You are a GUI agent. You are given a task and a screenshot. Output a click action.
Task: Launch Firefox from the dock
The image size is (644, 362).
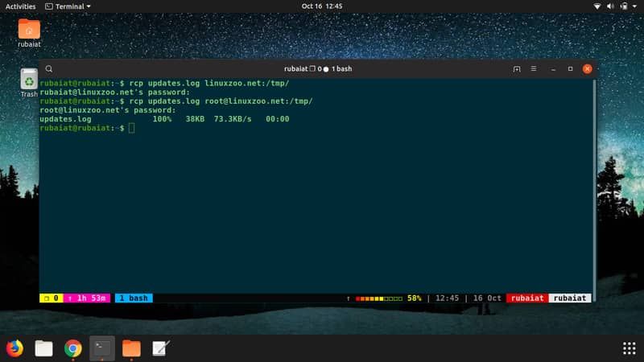coord(14,348)
